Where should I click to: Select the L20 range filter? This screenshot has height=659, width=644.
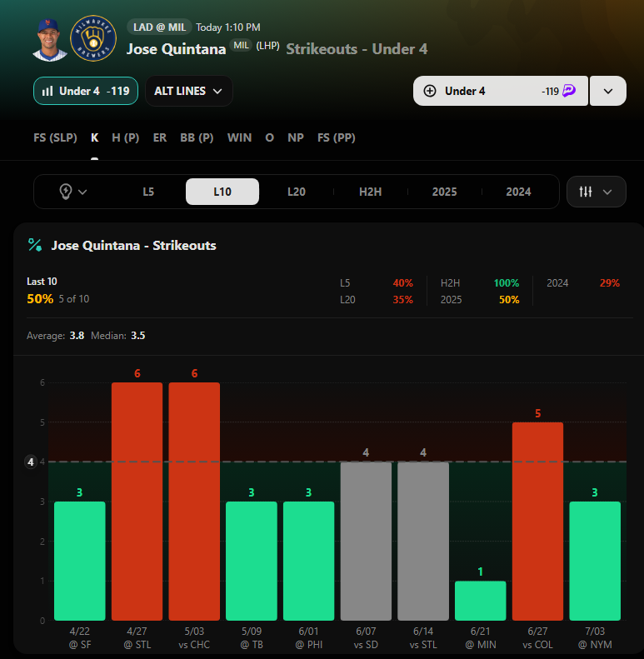coord(297,192)
